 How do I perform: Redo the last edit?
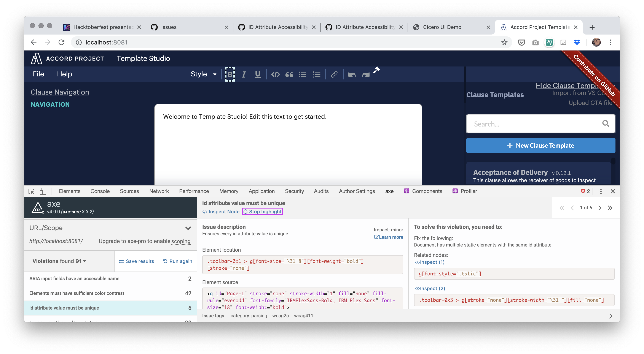click(365, 74)
